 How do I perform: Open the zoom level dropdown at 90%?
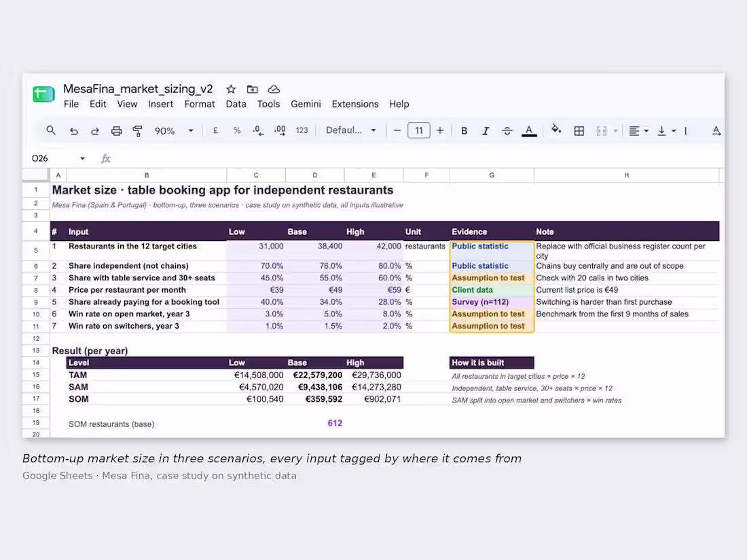click(x=175, y=130)
